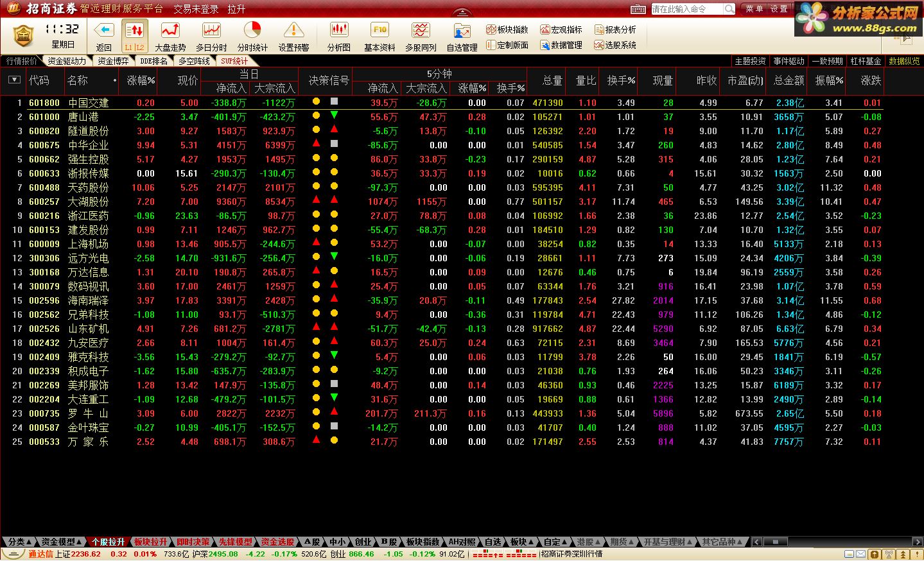Open the 设置 settings button
This screenshot has width=924, height=561.
click(779, 9)
